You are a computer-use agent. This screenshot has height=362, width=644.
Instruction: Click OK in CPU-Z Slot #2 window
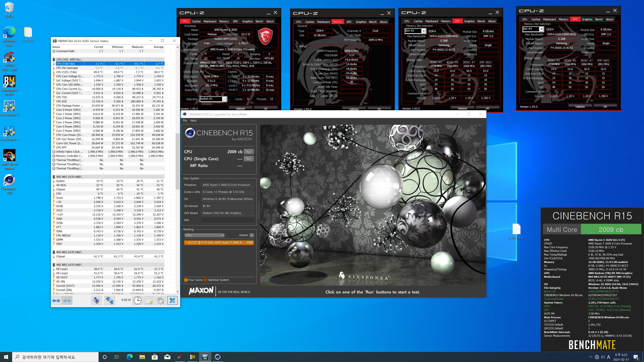487,108
